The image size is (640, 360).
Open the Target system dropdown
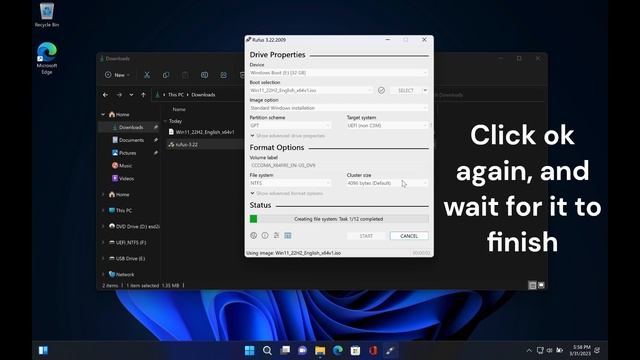coord(387,125)
